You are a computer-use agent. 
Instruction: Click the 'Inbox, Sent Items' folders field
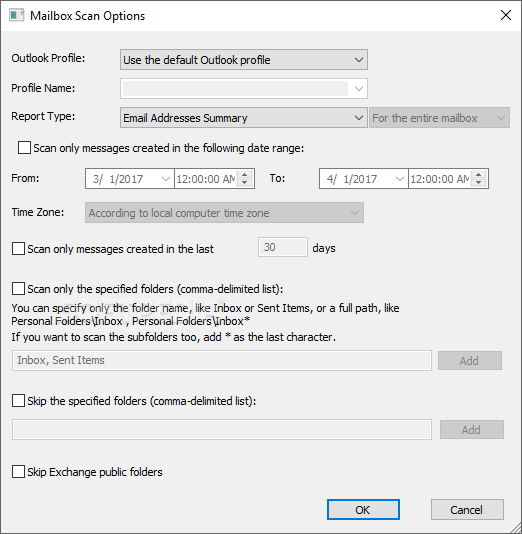[222, 360]
